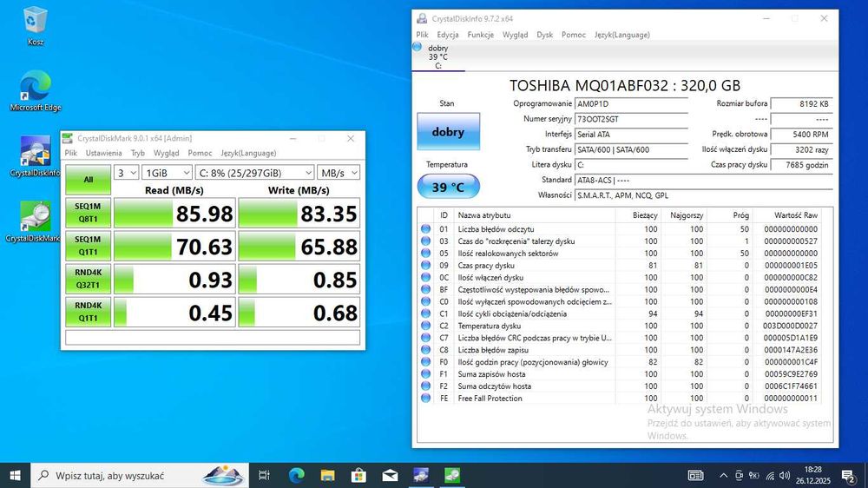Click the status circle for Suma zapisów hosta

[425, 374]
